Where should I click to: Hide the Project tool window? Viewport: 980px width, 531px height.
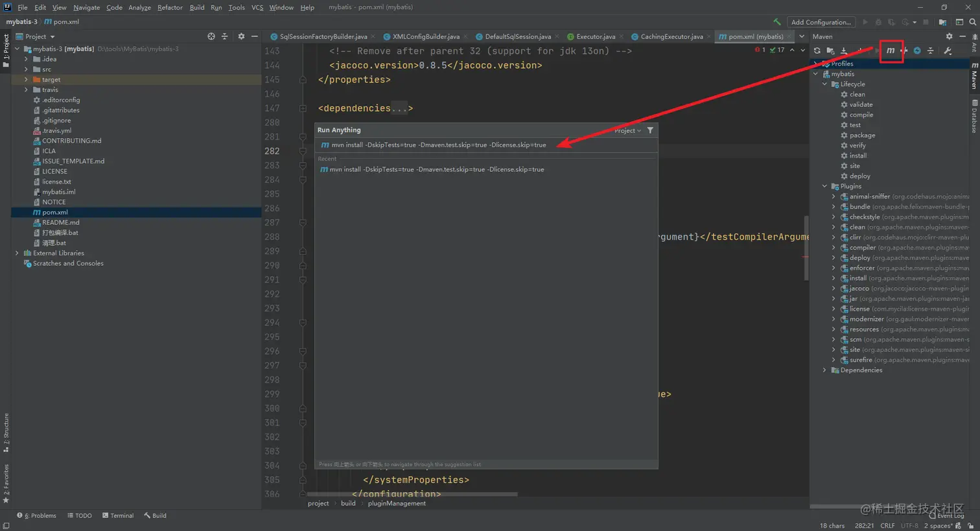click(255, 36)
